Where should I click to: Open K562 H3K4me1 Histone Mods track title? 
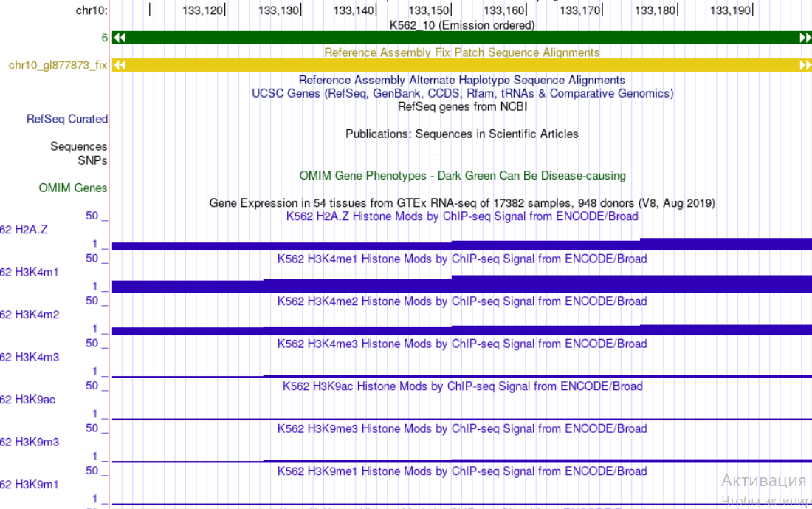tap(462, 259)
